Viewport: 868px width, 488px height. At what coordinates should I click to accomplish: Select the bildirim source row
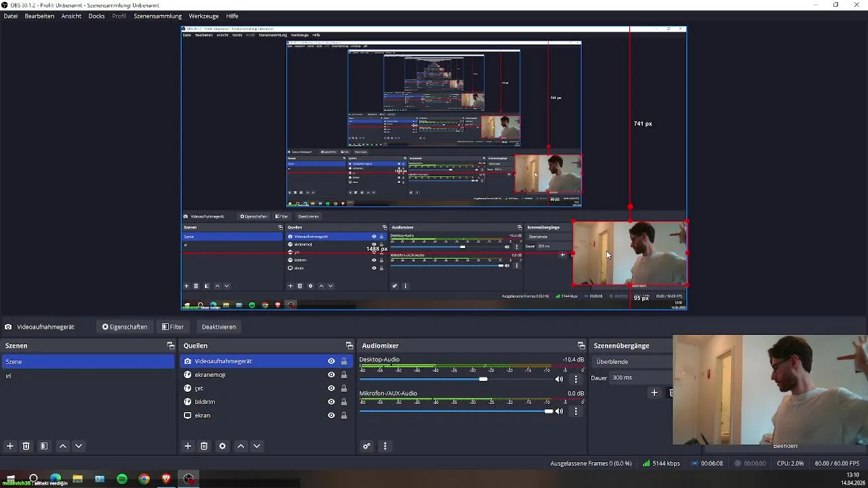pyautogui.click(x=265, y=402)
